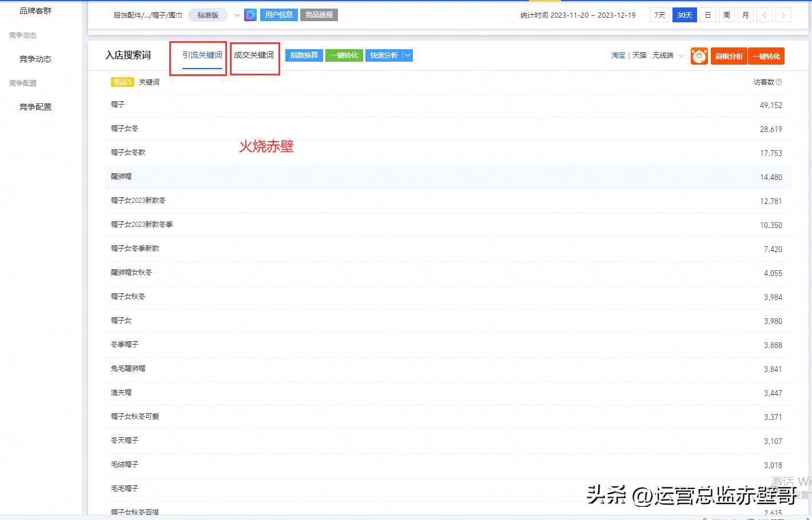Select the keyword row 醒狮帽
This screenshot has width=812, height=520.
click(x=448, y=177)
